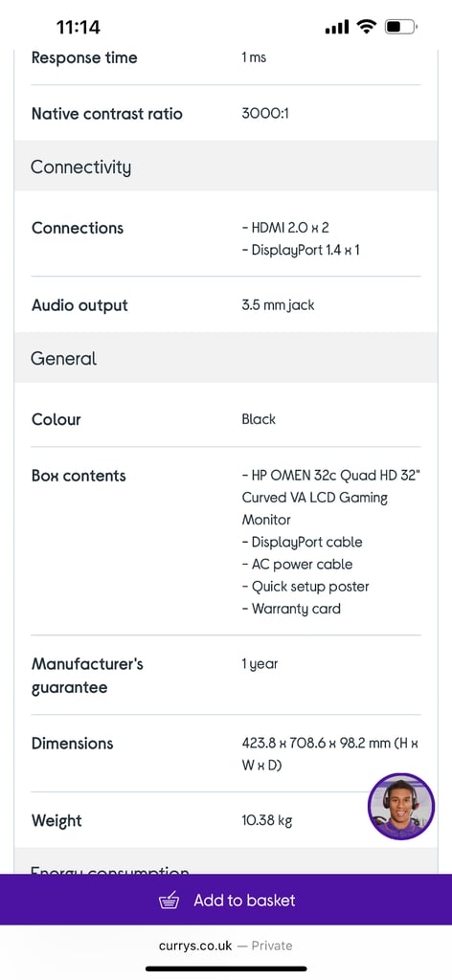
Task: Tap the Dimensions value text
Action: pos(330,754)
